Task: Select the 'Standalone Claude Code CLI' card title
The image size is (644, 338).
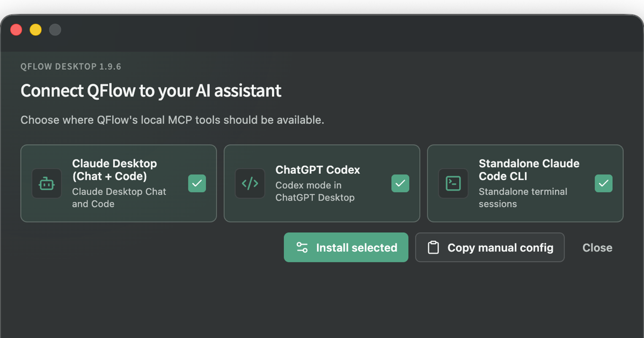Action: [x=529, y=170]
